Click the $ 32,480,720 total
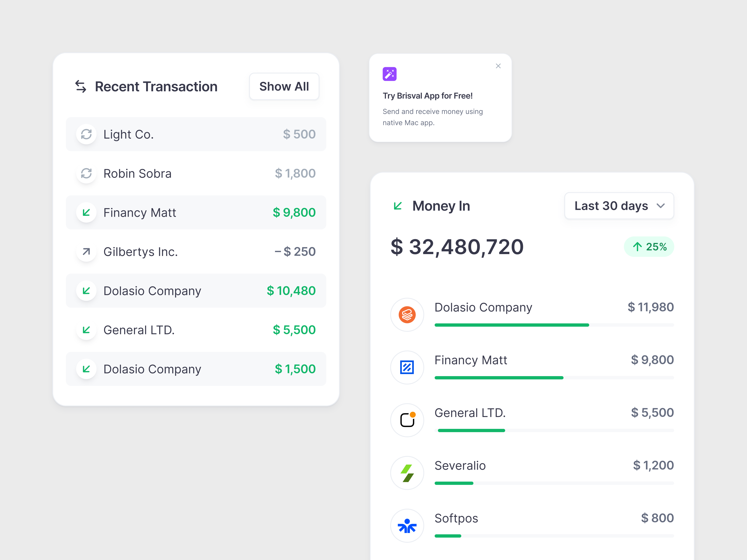Image resolution: width=747 pixels, height=560 pixels. [x=457, y=247]
